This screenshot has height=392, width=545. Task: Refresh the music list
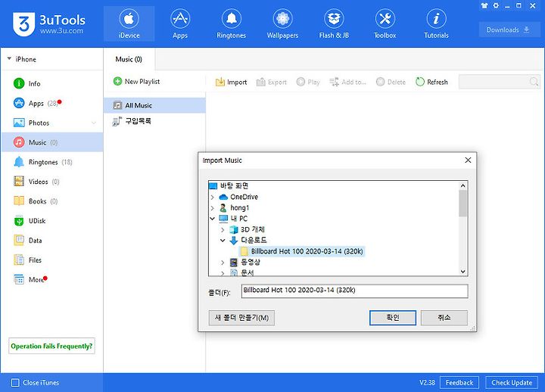(431, 82)
